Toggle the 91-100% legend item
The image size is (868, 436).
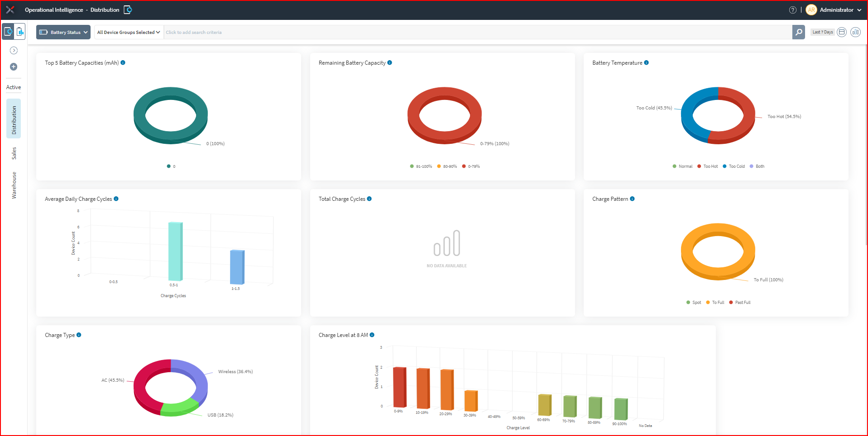[x=421, y=166]
